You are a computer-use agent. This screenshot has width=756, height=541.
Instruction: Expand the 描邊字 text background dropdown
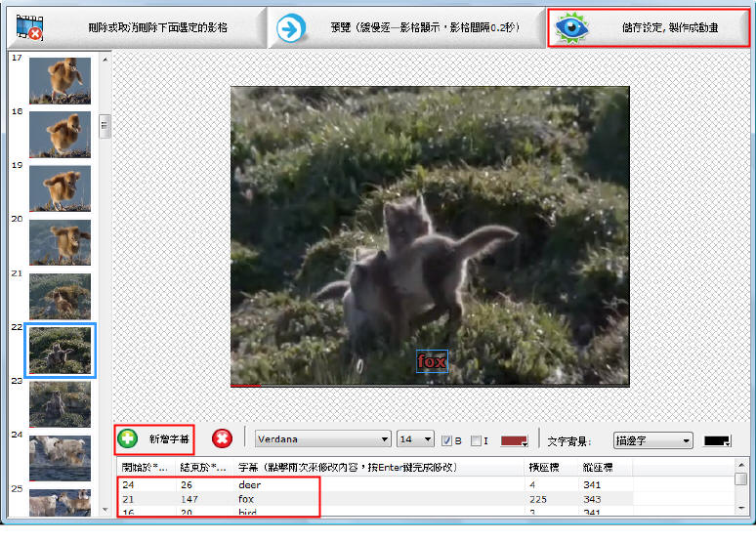(x=652, y=440)
